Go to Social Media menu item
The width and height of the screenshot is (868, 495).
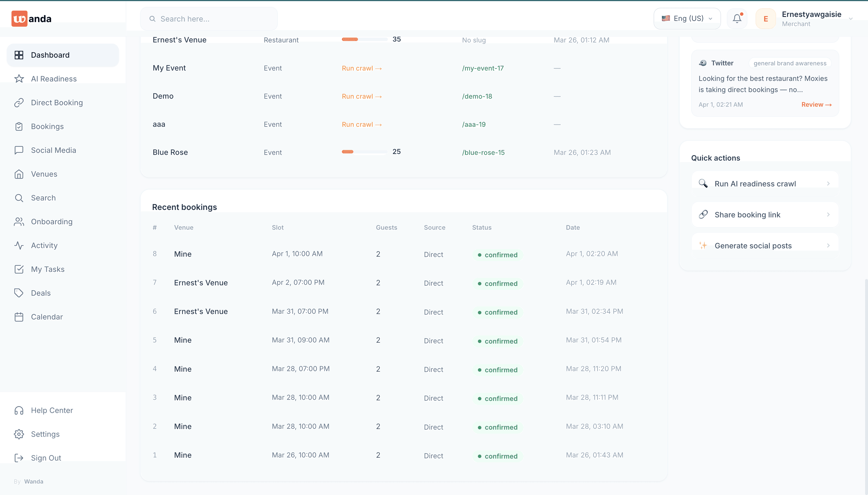(53, 150)
